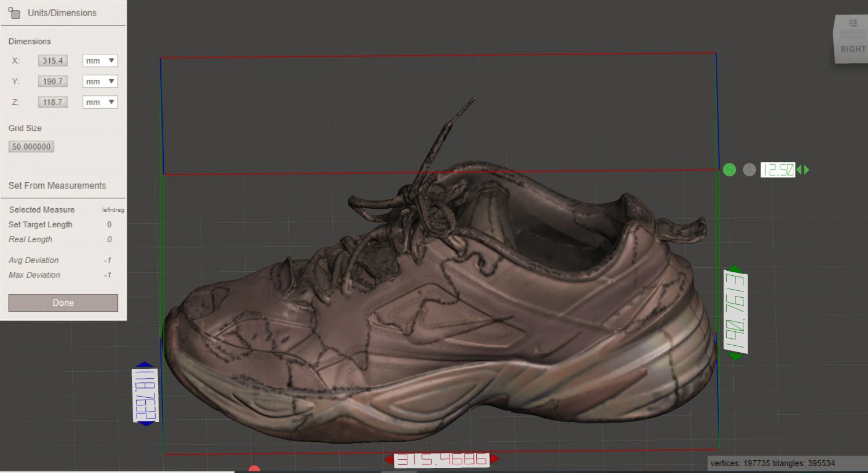Click the Y dimension value field 190.7
868x473 pixels.
point(53,82)
